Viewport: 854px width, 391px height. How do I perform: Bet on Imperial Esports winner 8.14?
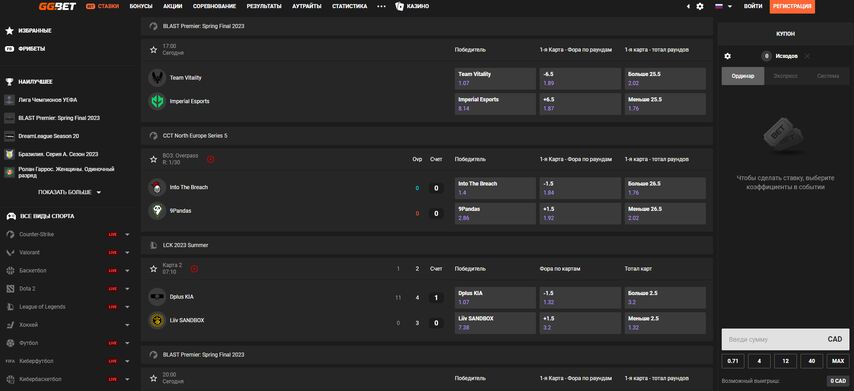(x=495, y=104)
